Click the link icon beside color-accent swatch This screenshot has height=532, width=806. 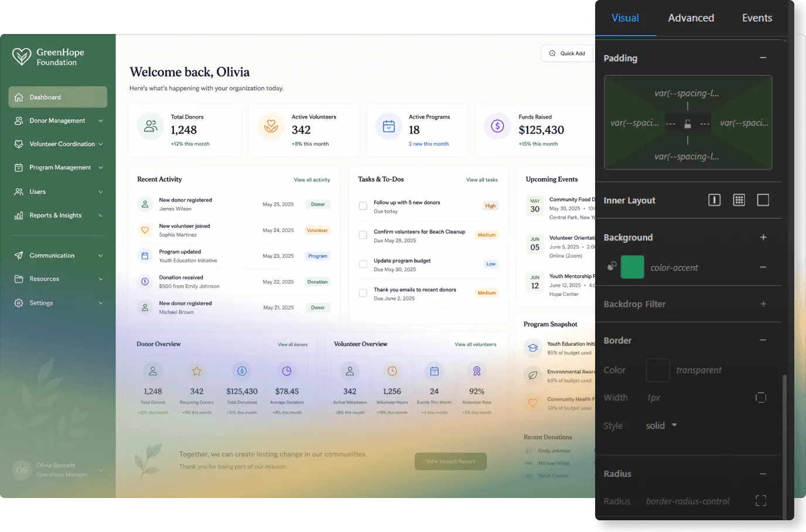[x=612, y=266]
